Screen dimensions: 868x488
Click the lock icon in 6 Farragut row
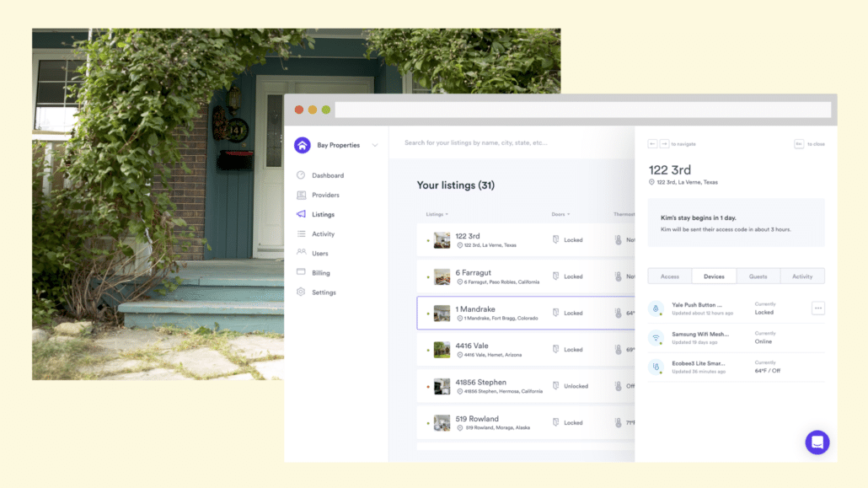point(556,276)
